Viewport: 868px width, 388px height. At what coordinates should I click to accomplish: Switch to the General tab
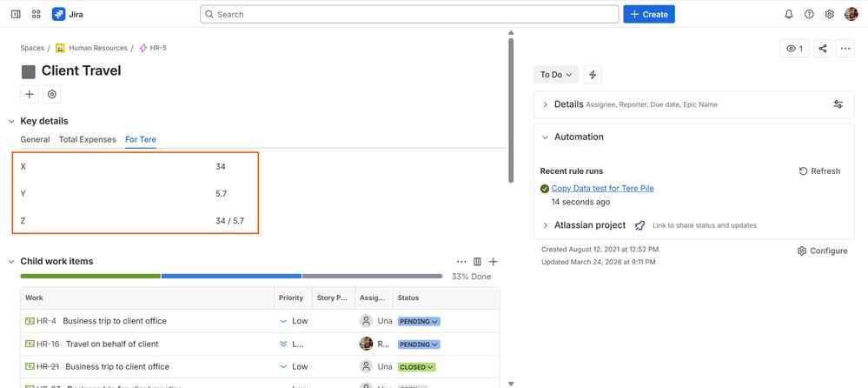[x=35, y=140]
